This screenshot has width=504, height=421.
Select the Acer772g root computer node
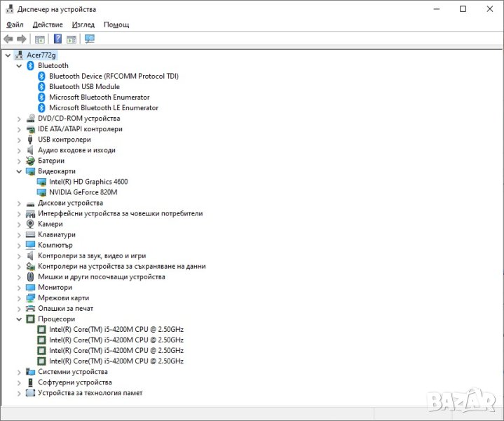(41, 55)
